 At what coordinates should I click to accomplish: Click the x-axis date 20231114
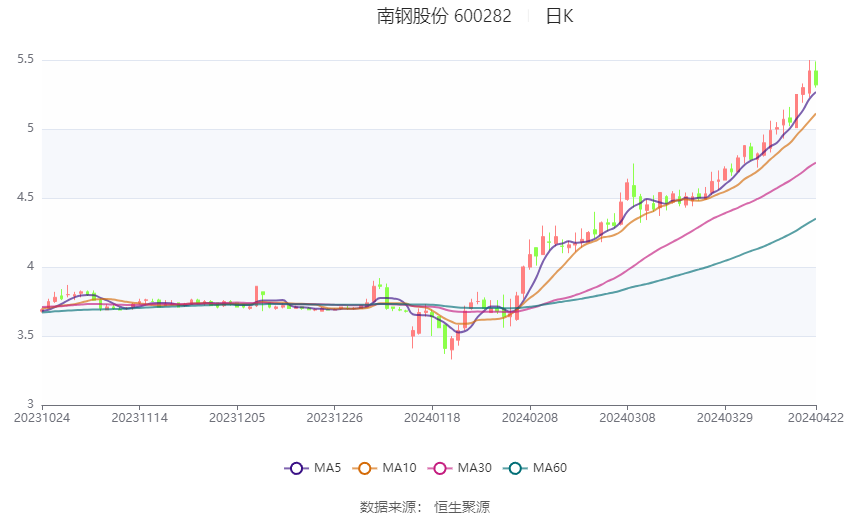(x=139, y=418)
